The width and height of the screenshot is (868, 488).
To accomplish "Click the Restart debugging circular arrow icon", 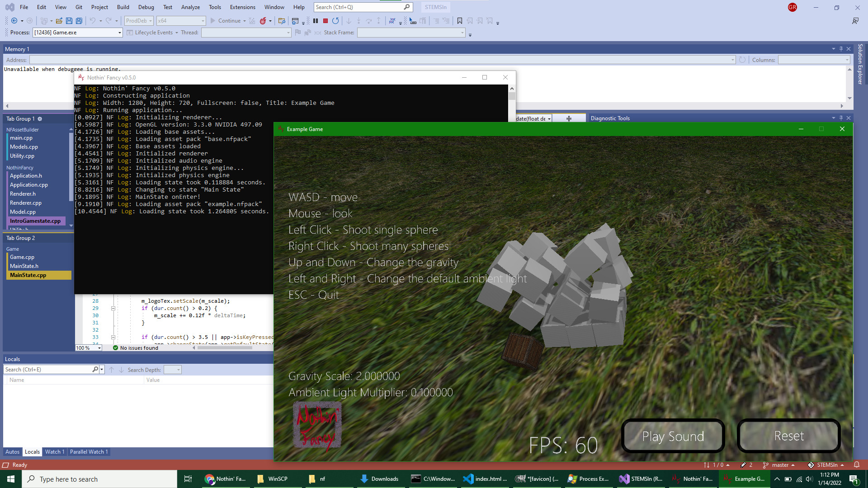I will tap(335, 21).
